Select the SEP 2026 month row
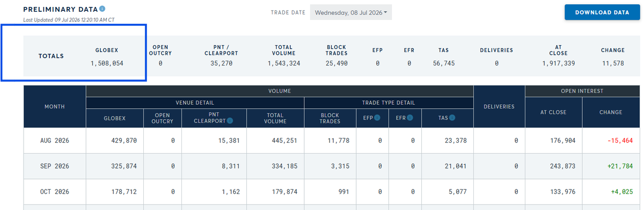Image resolution: width=644 pixels, height=210 pixels. 332,166
